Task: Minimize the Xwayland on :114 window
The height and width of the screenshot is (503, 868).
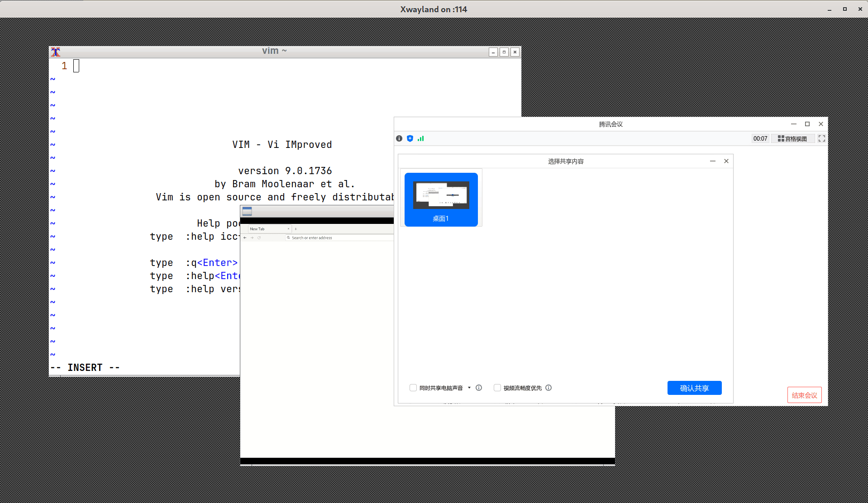Action: [829, 9]
